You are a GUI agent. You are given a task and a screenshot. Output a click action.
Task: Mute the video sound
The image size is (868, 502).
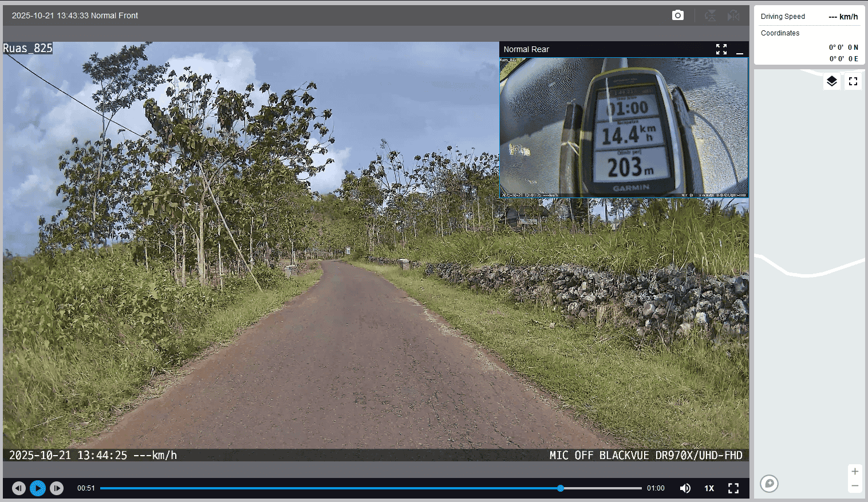click(685, 488)
